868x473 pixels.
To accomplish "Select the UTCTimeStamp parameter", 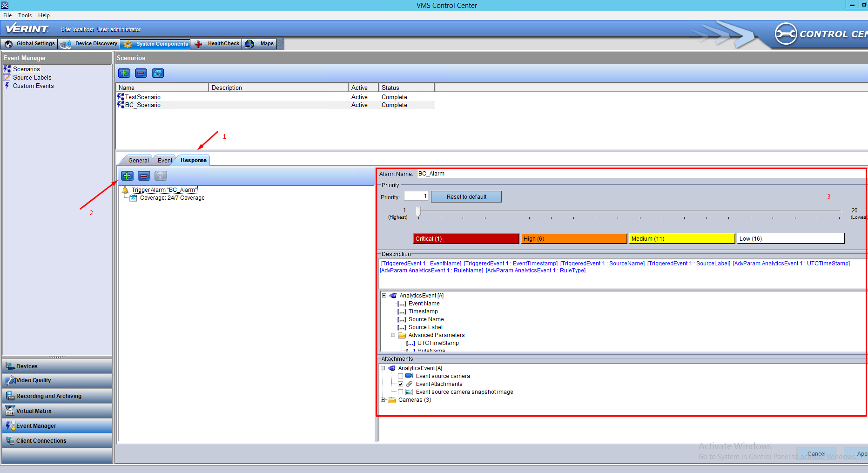I will click(x=438, y=343).
